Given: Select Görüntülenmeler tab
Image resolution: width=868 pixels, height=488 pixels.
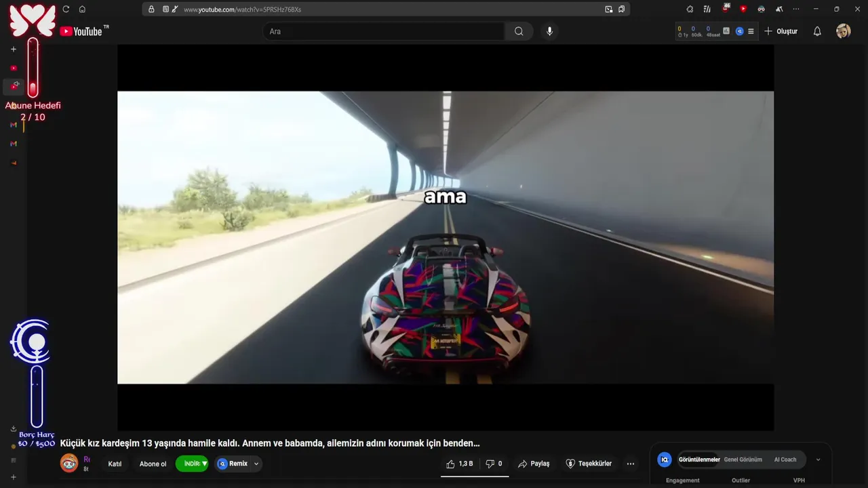Looking at the screenshot, I should tap(699, 460).
